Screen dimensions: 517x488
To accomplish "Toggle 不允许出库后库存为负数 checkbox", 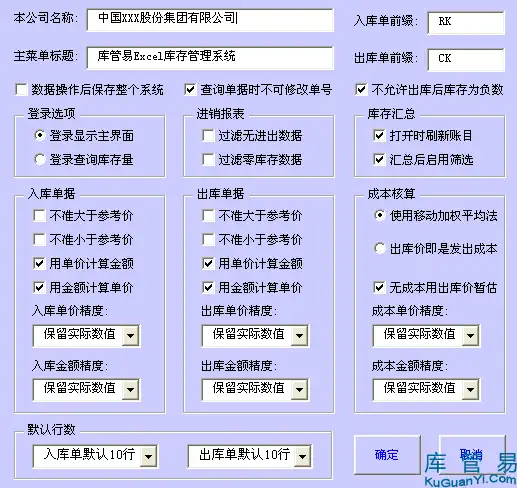I will (x=361, y=90).
